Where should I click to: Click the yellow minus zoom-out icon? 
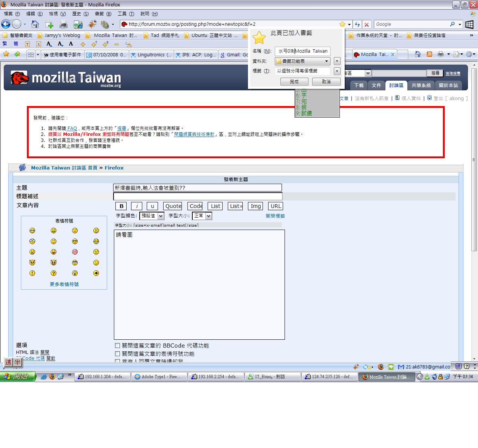click(x=116, y=44)
